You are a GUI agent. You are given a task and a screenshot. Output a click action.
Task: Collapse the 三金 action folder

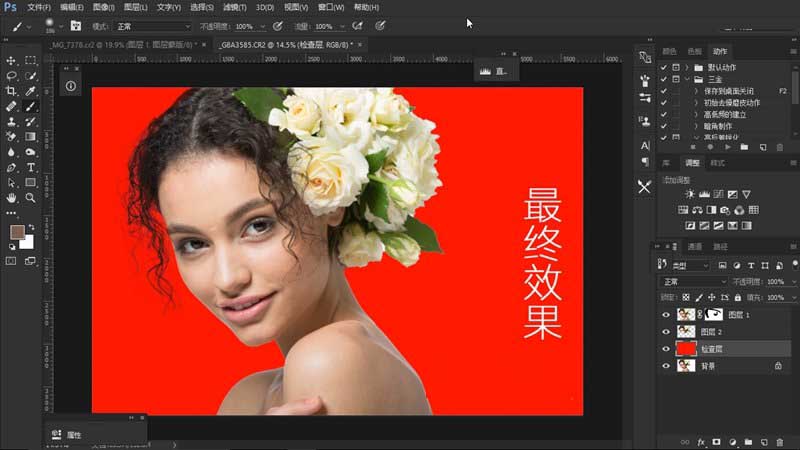687,79
